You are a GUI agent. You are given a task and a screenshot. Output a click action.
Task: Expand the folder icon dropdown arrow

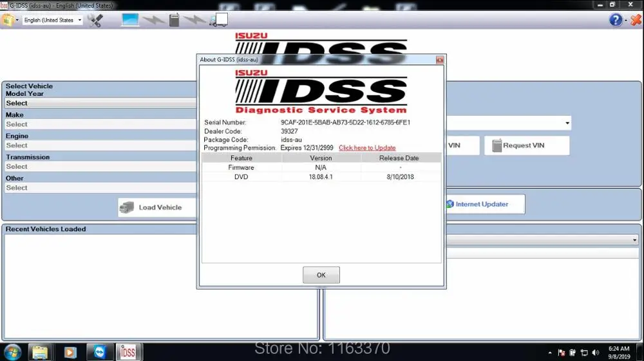17,20
